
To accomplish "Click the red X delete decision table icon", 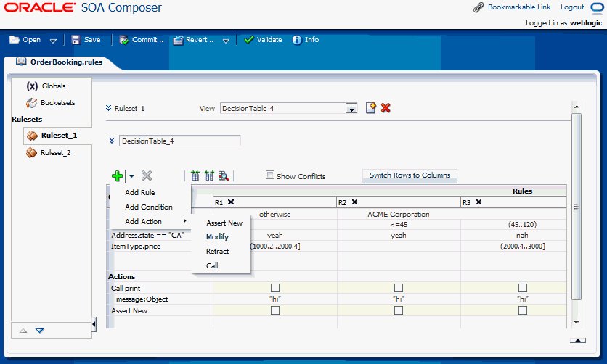I will point(386,108).
